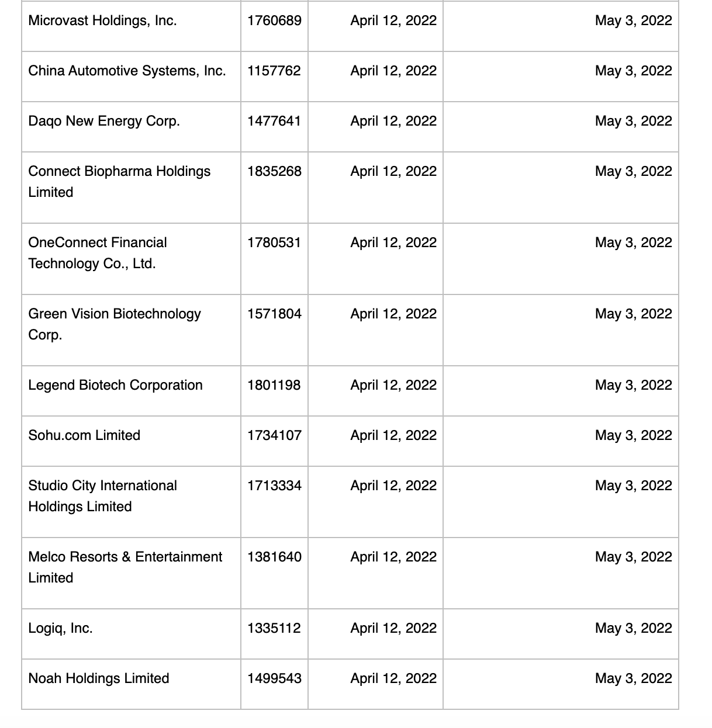The height and width of the screenshot is (728, 712).
Task: Click Legend Biotech Corporation in the table
Action: click(115, 386)
